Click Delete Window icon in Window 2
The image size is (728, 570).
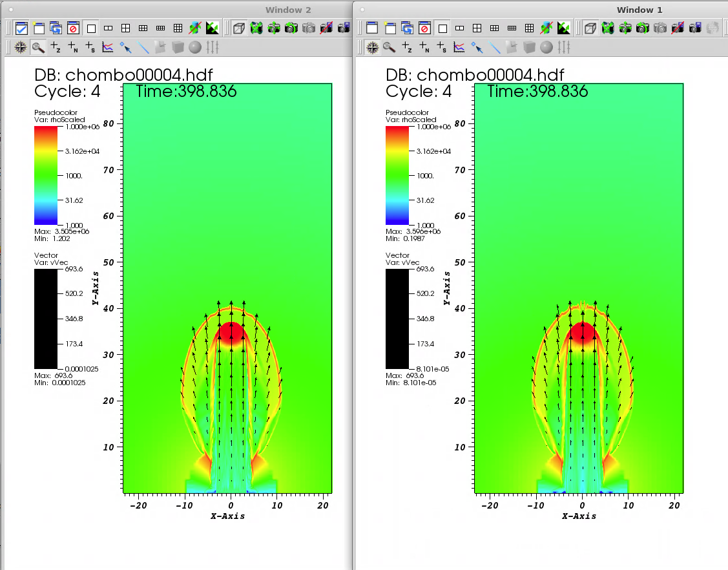click(x=73, y=28)
